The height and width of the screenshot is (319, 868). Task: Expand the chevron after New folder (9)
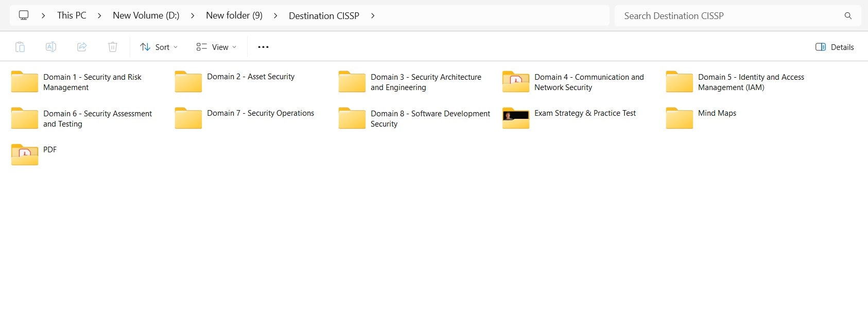[275, 16]
